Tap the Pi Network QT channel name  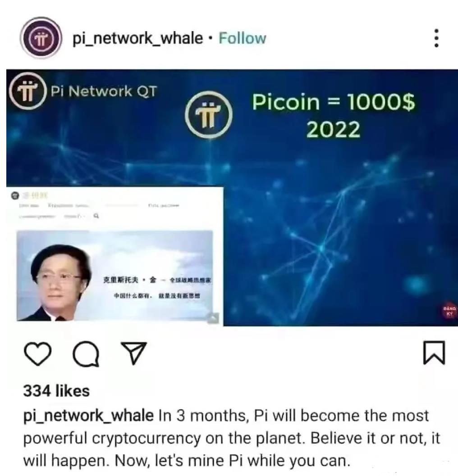104,91
